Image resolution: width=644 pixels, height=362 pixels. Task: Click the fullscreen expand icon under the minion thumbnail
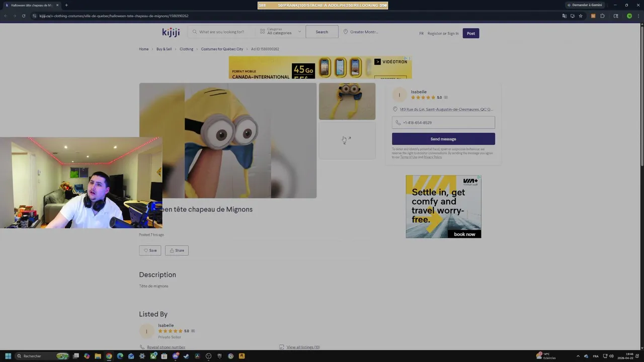point(347,140)
